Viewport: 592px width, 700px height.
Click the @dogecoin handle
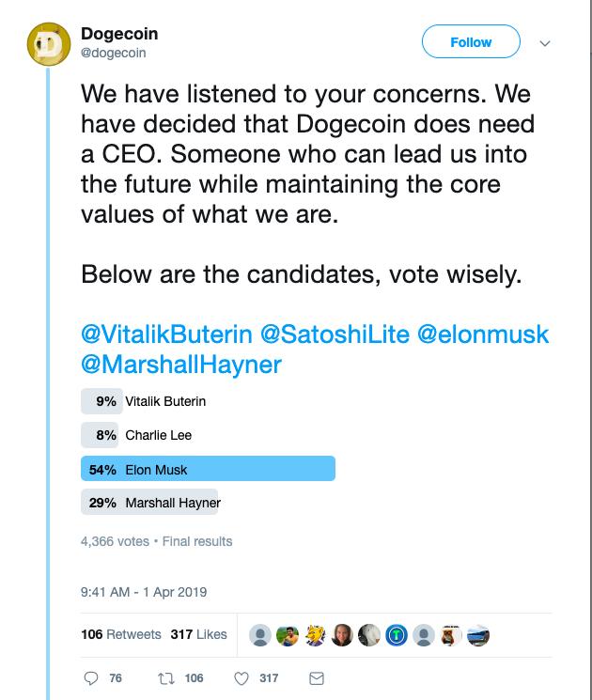pos(114,53)
